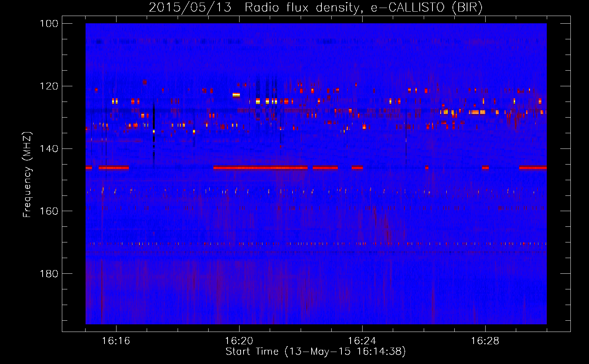
Task: Select the time tick label '16:28'
Action: click(x=485, y=341)
